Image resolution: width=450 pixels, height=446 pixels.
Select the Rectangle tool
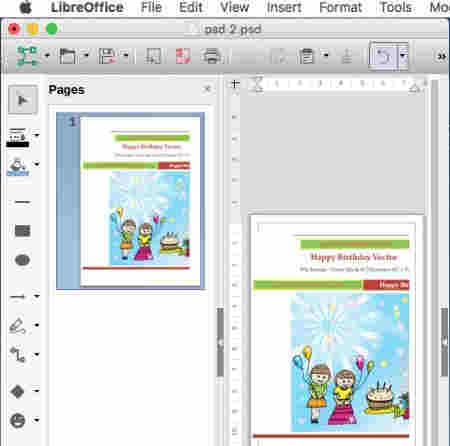23,231
